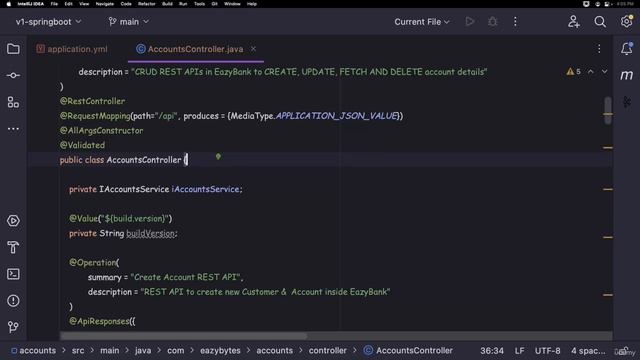The width and height of the screenshot is (640, 360).
Task: Open IDE settings gear icon
Action: click(627, 21)
